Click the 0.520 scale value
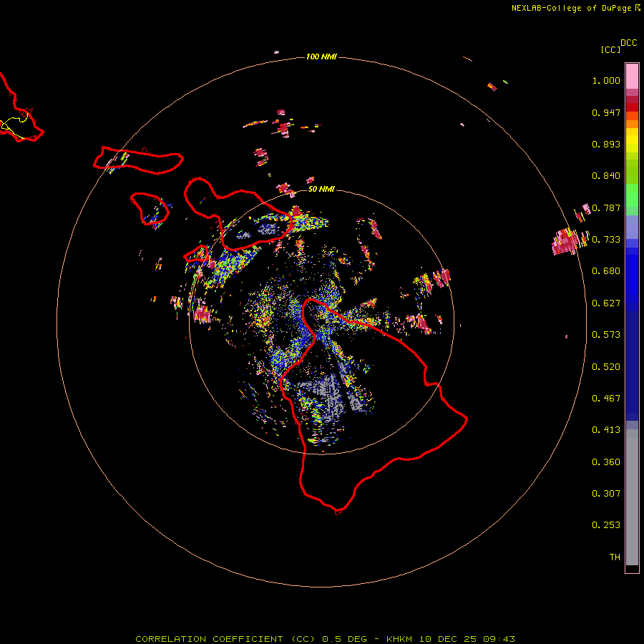Screen dimensions: 644x644 tap(606, 367)
